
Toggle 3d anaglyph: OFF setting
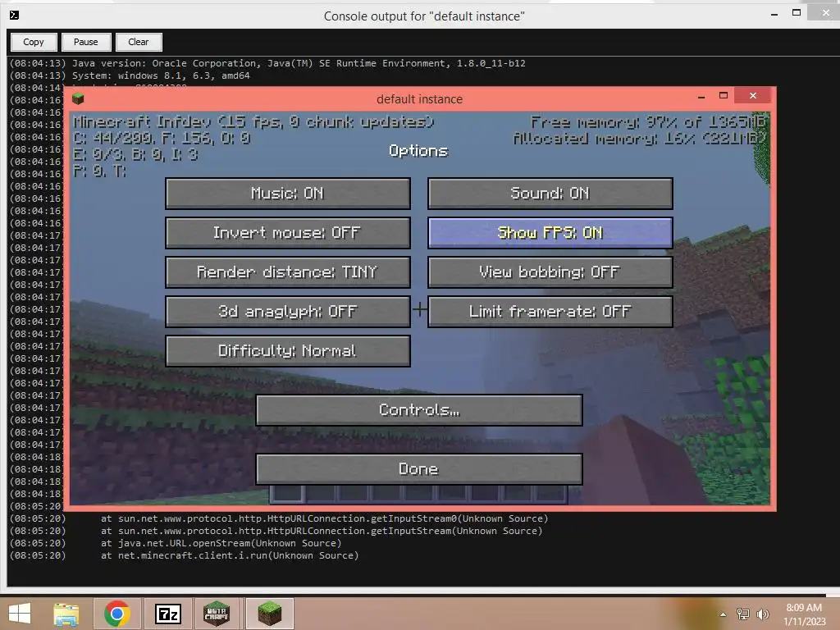coord(288,311)
